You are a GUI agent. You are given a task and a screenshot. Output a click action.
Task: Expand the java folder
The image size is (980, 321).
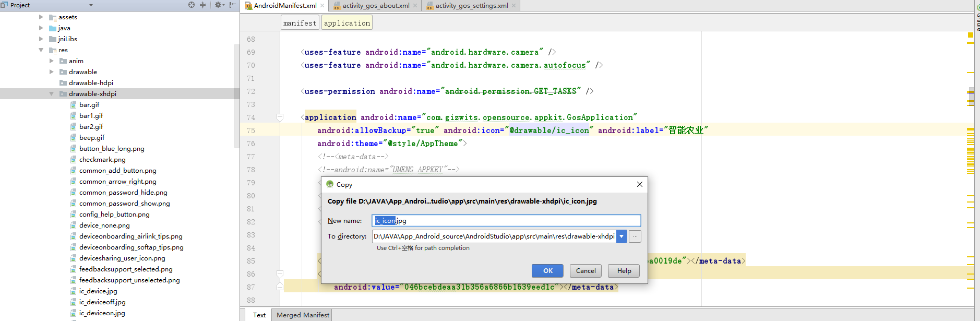[41, 28]
